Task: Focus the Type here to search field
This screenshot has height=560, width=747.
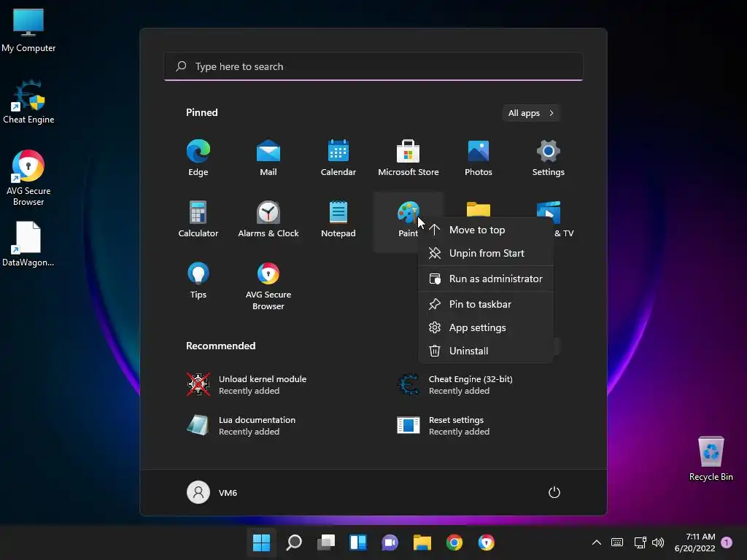Action: (x=373, y=66)
